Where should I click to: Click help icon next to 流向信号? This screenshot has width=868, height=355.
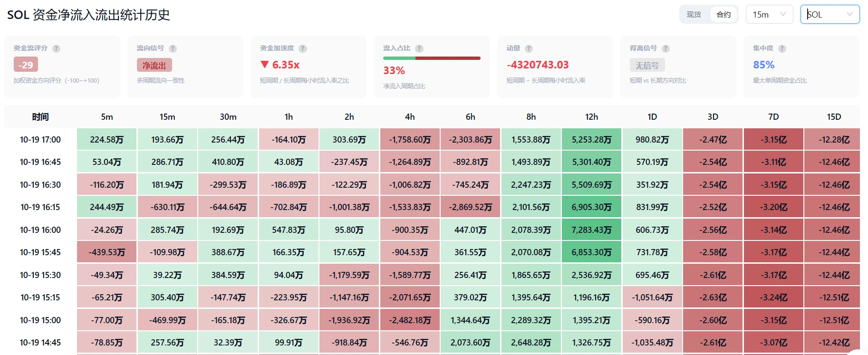pyautogui.click(x=173, y=48)
